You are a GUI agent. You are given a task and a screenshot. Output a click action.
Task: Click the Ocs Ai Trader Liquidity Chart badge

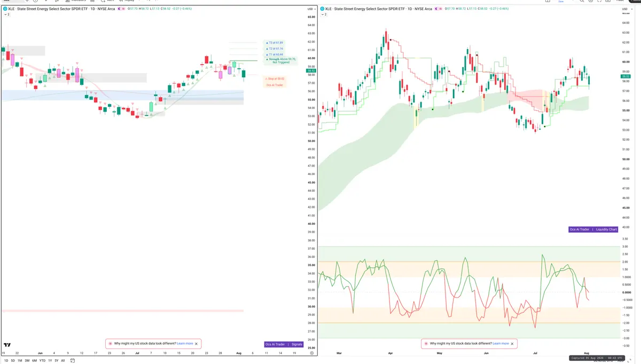coord(593,230)
